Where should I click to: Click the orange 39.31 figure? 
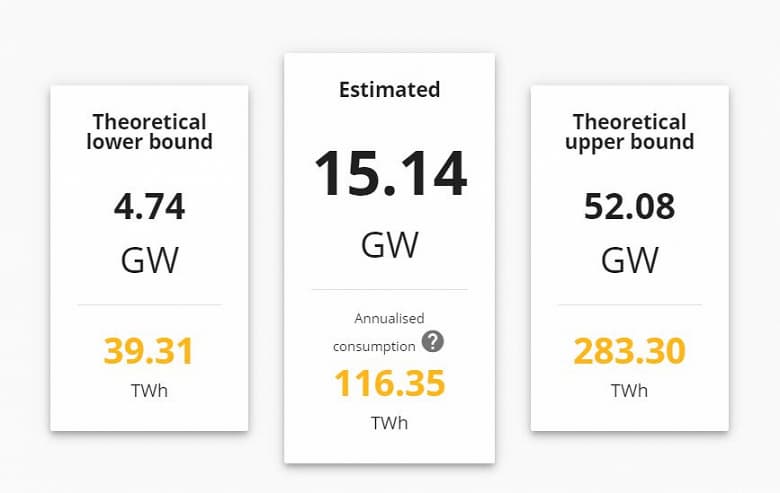150,351
